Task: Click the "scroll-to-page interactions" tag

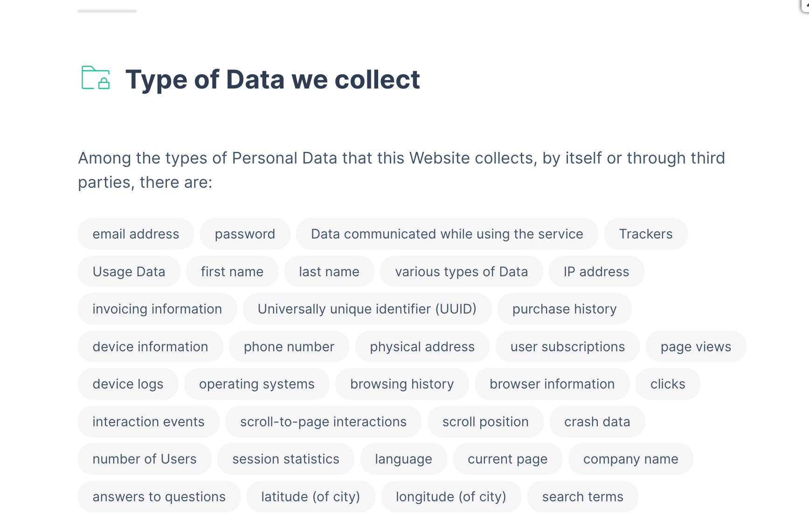Action: click(x=323, y=422)
